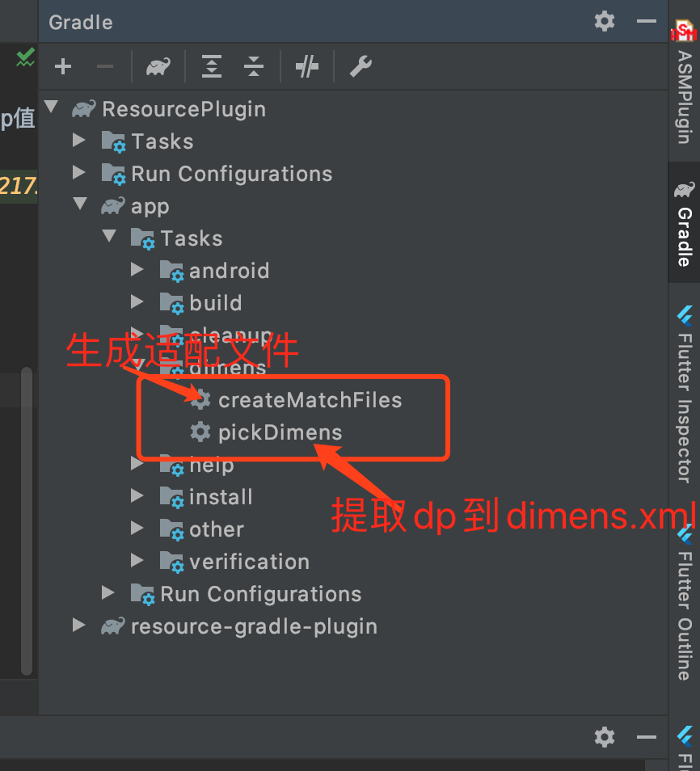Expand the build task group
Image resolution: width=700 pixels, height=771 pixels.
137,301
